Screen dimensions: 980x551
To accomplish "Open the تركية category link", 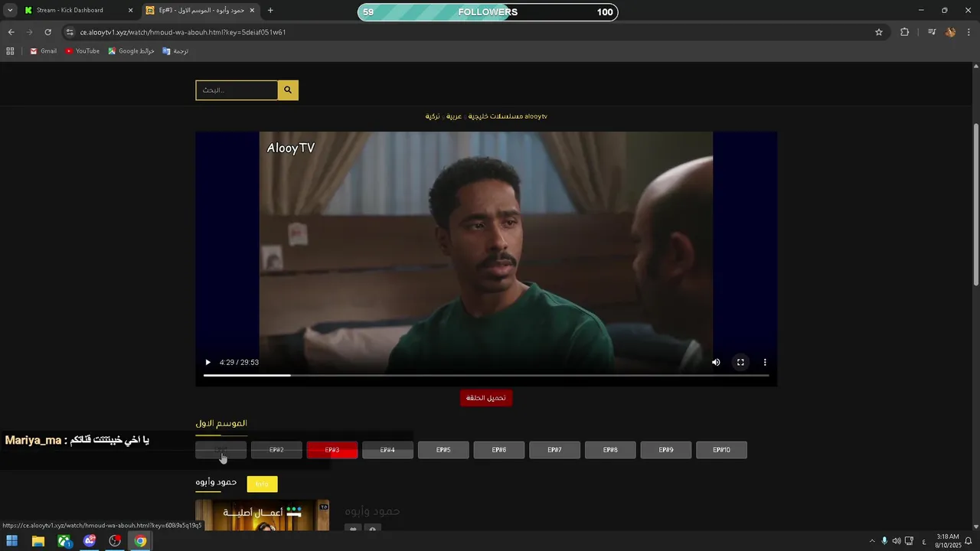I will pos(433,116).
